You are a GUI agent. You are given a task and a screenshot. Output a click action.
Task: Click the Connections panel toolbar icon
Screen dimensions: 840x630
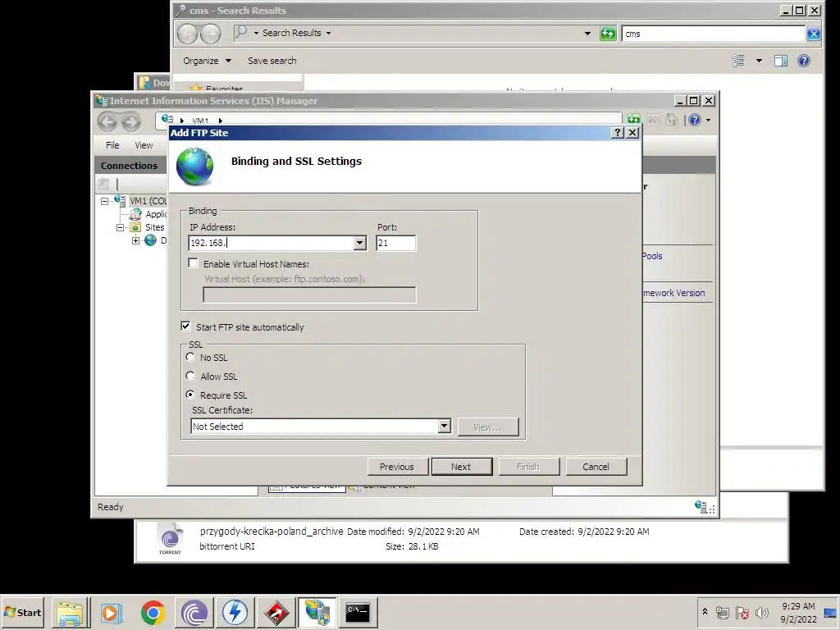[104, 184]
